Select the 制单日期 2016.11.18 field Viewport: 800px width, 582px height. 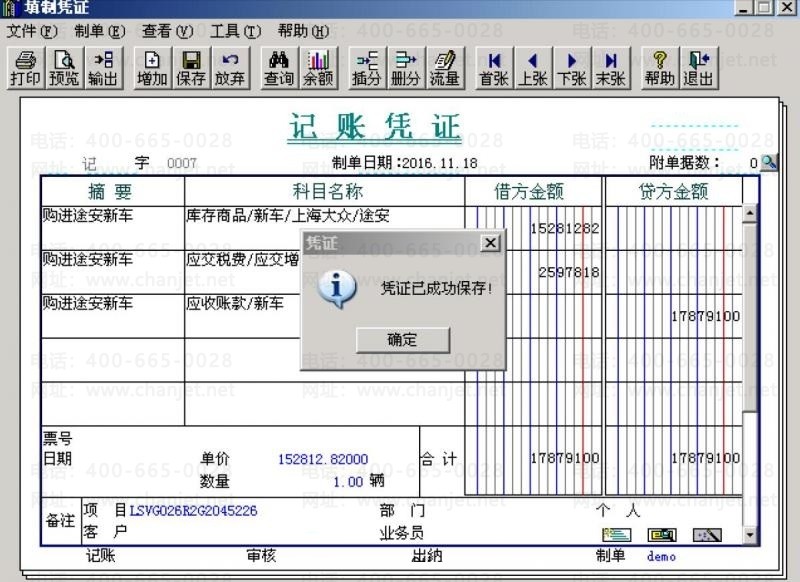coord(440,163)
